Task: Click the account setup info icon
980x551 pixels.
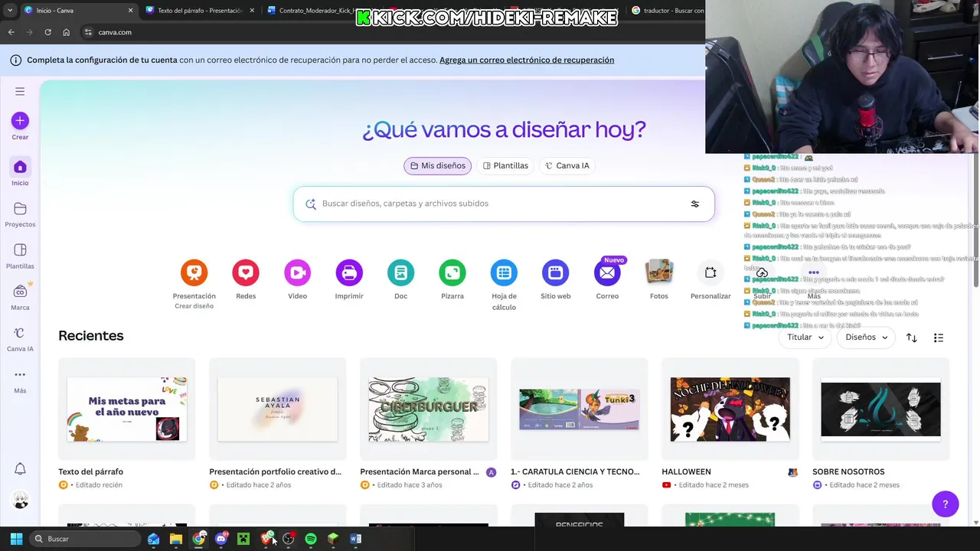Action: 15,60
